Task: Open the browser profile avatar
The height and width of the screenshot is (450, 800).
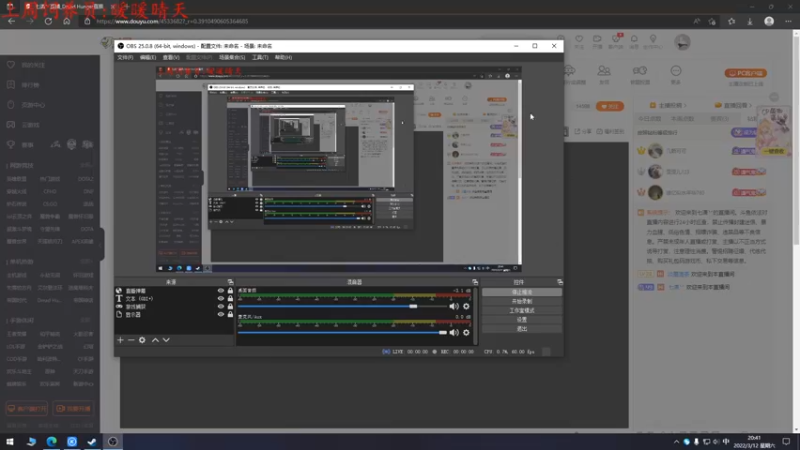Action: point(769,21)
